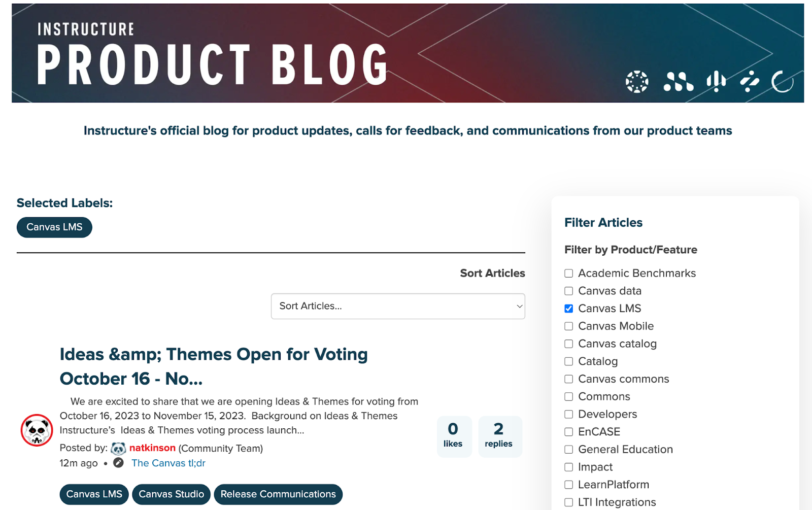812x510 pixels.
Task: Click the small panda icon beside natkinson
Action: tap(118, 449)
